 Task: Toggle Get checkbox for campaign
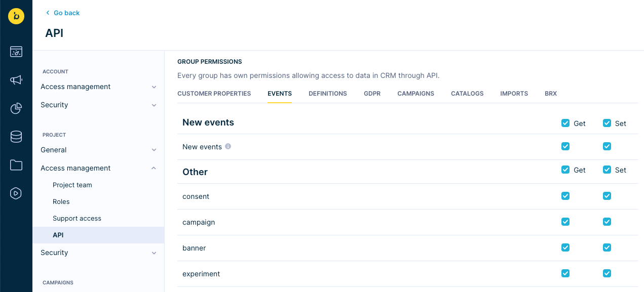(x=565, y=222)
